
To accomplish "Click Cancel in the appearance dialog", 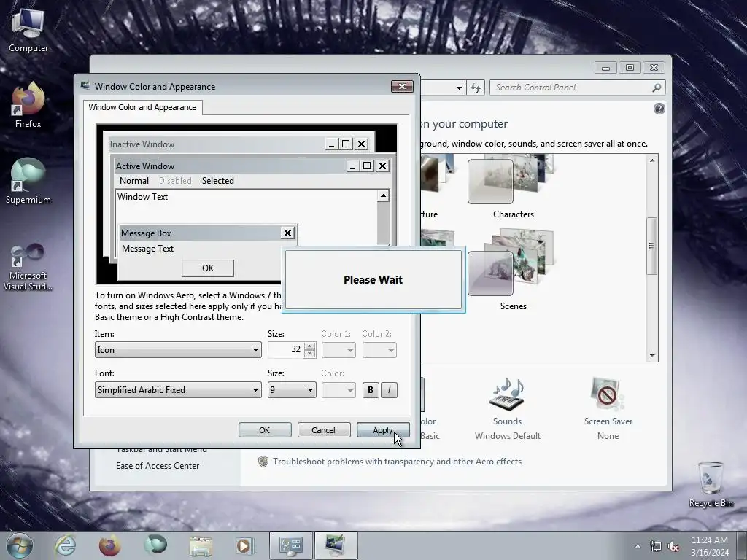I will click(x=323, y=430).
